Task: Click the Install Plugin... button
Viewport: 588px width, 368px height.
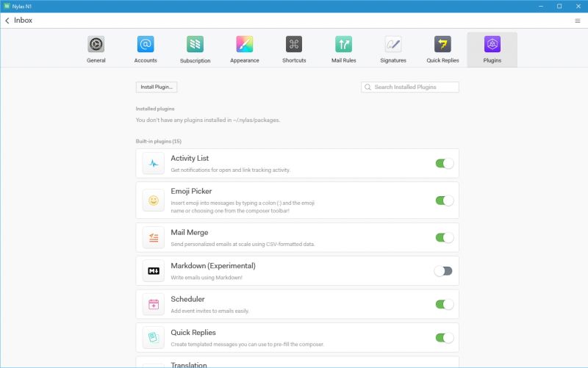Action: tap(157, 87)
